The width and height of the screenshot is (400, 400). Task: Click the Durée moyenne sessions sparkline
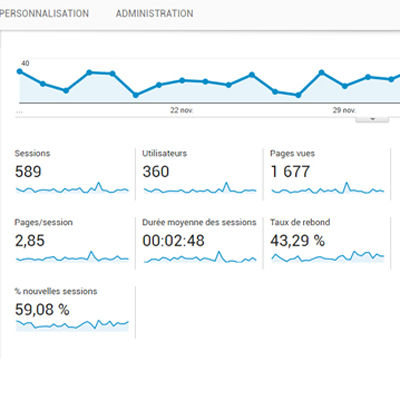click(x=200, y=257)
